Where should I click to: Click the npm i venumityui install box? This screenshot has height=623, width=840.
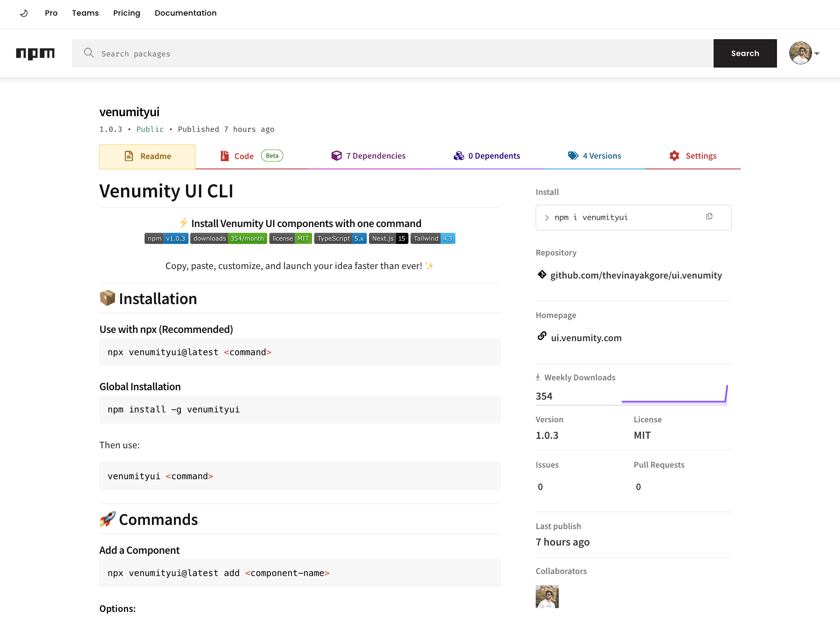pos(633,218)
